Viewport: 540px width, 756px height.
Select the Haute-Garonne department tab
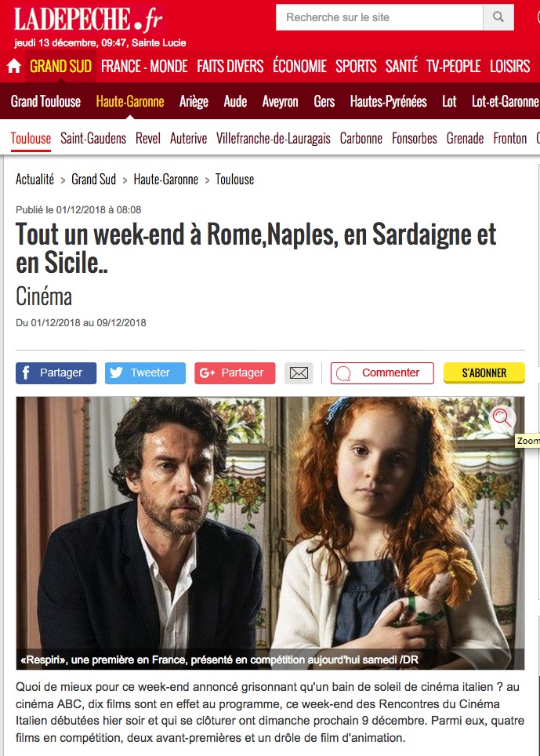(130, 101)
